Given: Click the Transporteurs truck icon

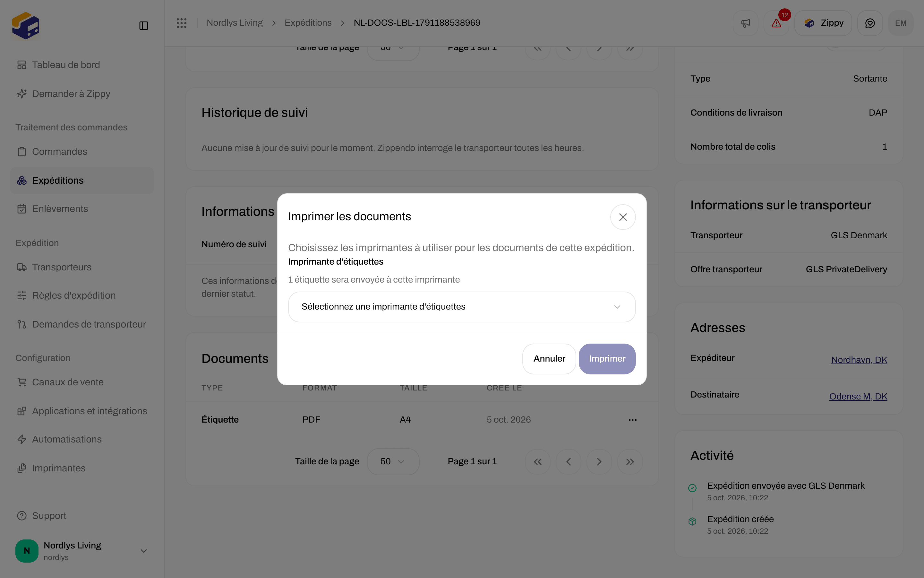Looking at the screenshot, I should pos(22,267).
